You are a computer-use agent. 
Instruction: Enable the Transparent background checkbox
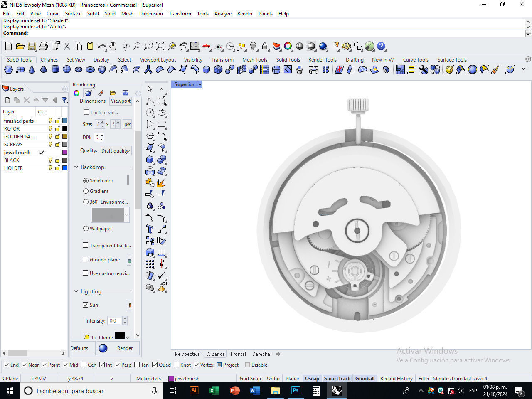(x=86, y=245)
